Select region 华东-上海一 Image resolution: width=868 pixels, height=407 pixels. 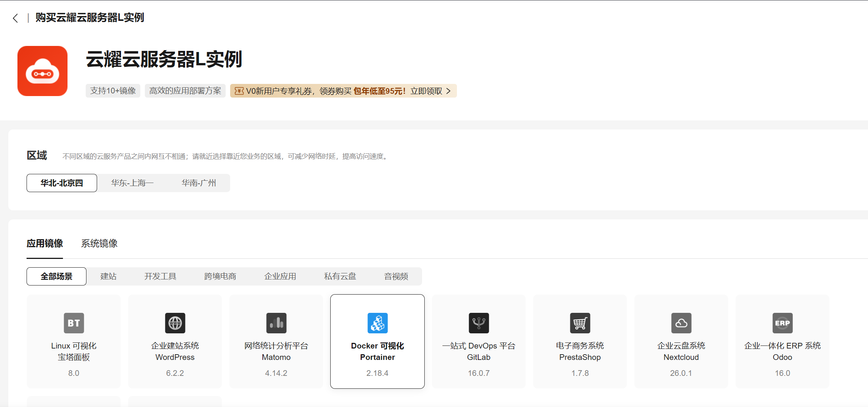coord(132,183)
